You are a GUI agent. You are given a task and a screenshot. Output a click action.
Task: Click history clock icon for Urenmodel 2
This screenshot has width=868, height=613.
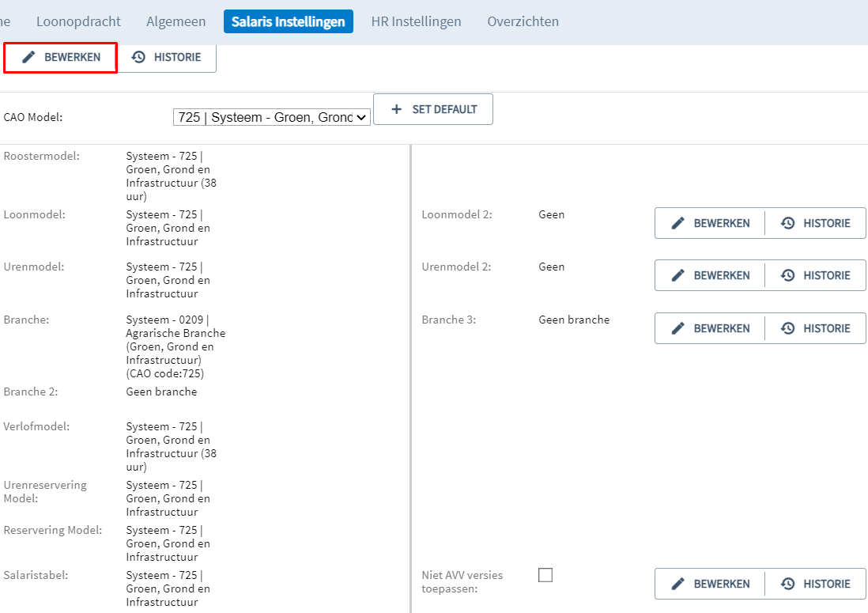tap(787, 275)
